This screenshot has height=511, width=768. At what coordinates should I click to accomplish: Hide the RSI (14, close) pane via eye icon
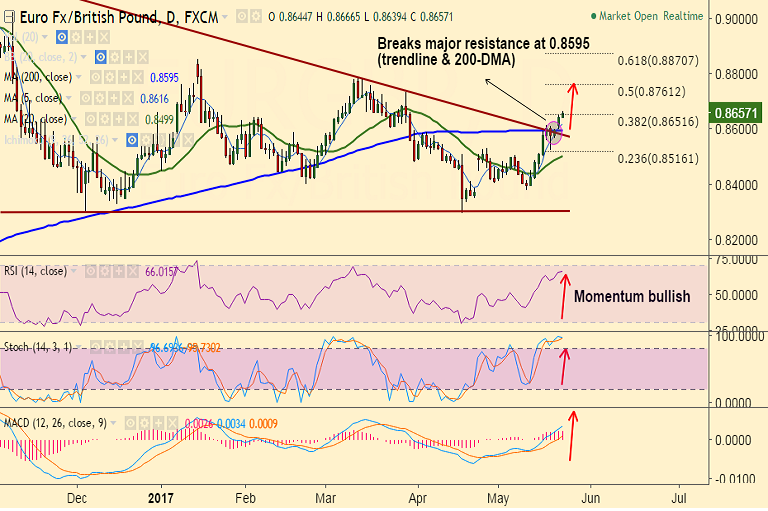(x=91, y=271)
